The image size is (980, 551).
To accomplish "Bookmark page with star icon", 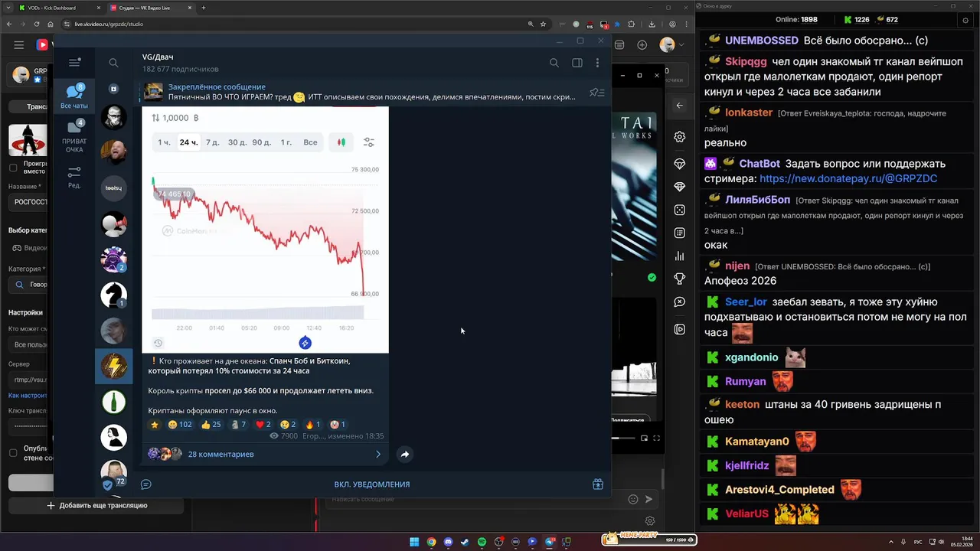I will click(x=543, y=24).
